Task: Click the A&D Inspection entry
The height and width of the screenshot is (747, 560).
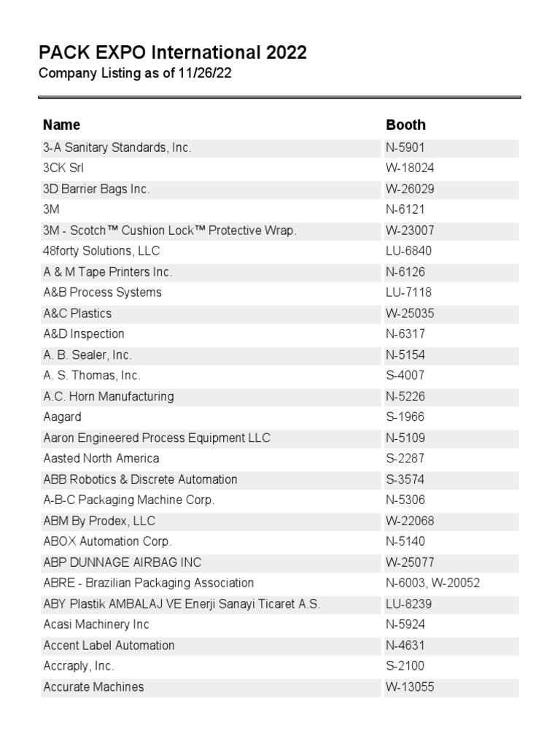Action: pos(84,334)
